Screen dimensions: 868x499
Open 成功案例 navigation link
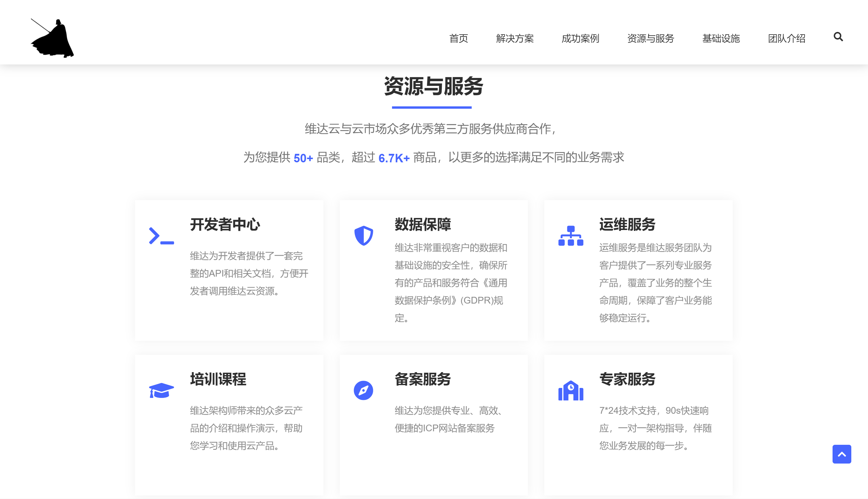tap(580, 38)
